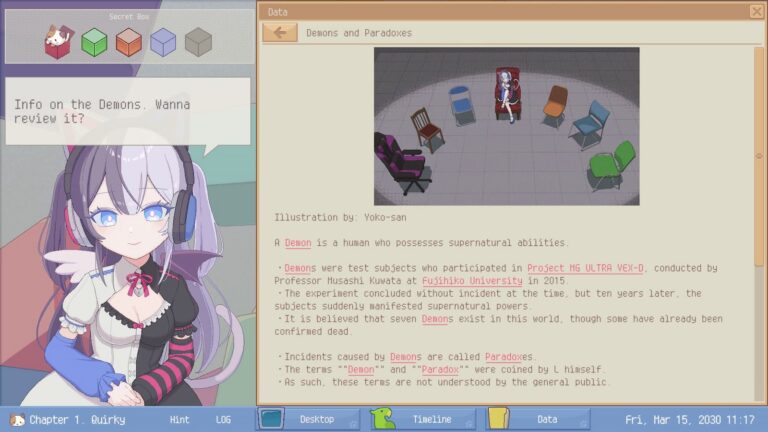The width and height of the screenshot is (768, 432).
Task: Click the Desktop monitor icon in taskbar
Action: point(272,419)
